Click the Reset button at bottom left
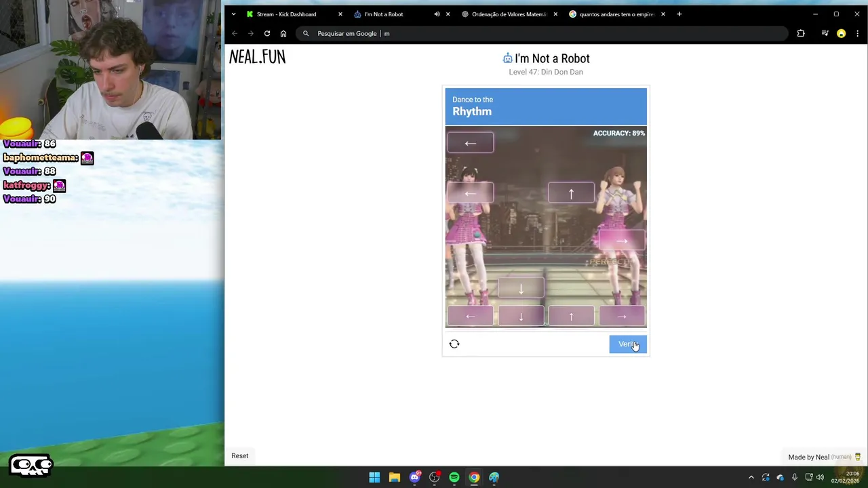Viewport: 868px width, 488px height. [x=240, y=456]
